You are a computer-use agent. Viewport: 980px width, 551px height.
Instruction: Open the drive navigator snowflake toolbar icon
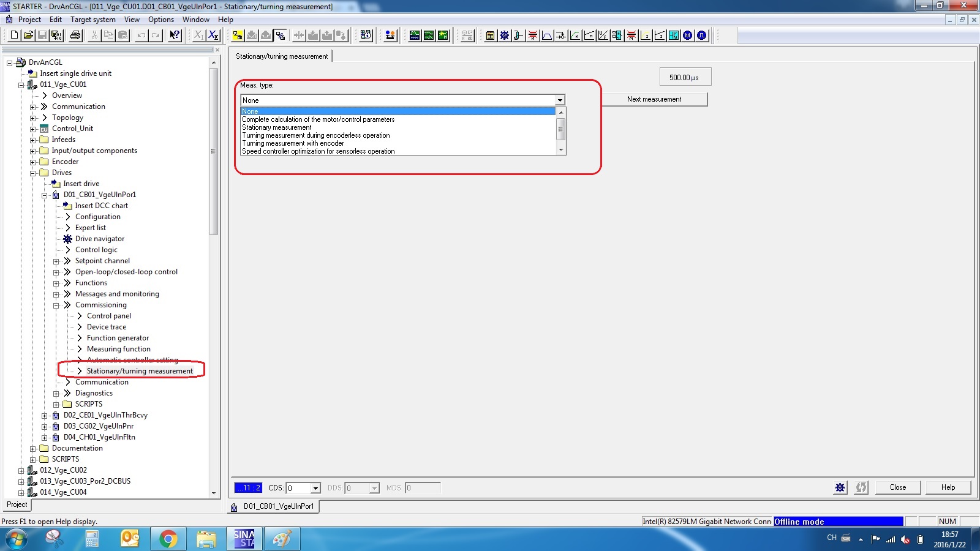[504, 36]
